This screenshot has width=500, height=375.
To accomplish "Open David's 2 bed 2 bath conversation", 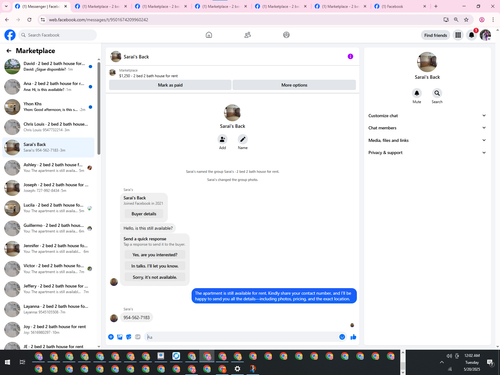I will [49, 66].
